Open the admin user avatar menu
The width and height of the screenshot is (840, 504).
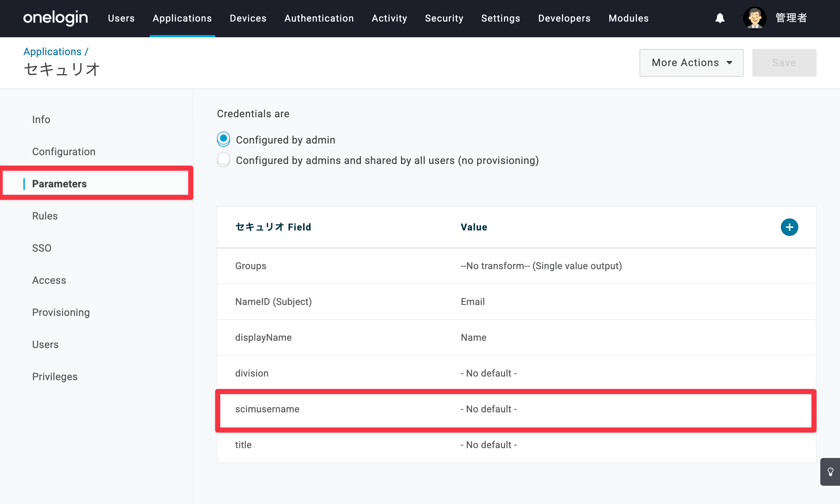pos(755,18)
